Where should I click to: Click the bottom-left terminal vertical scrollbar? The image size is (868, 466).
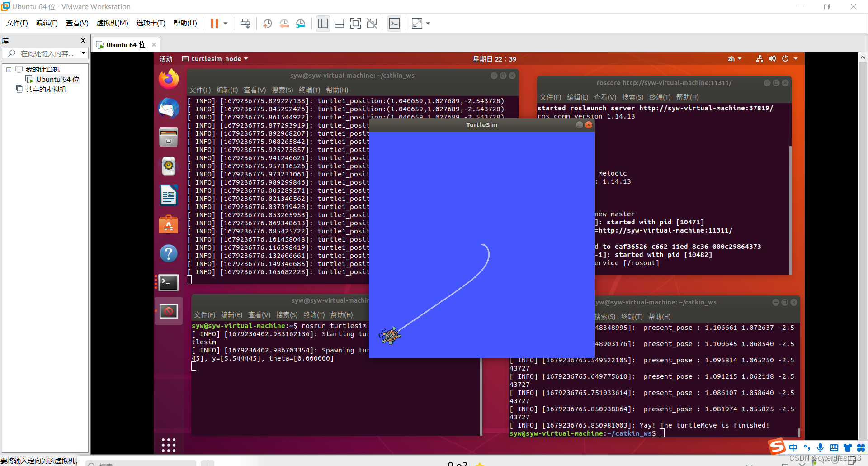tap(481, 396)
